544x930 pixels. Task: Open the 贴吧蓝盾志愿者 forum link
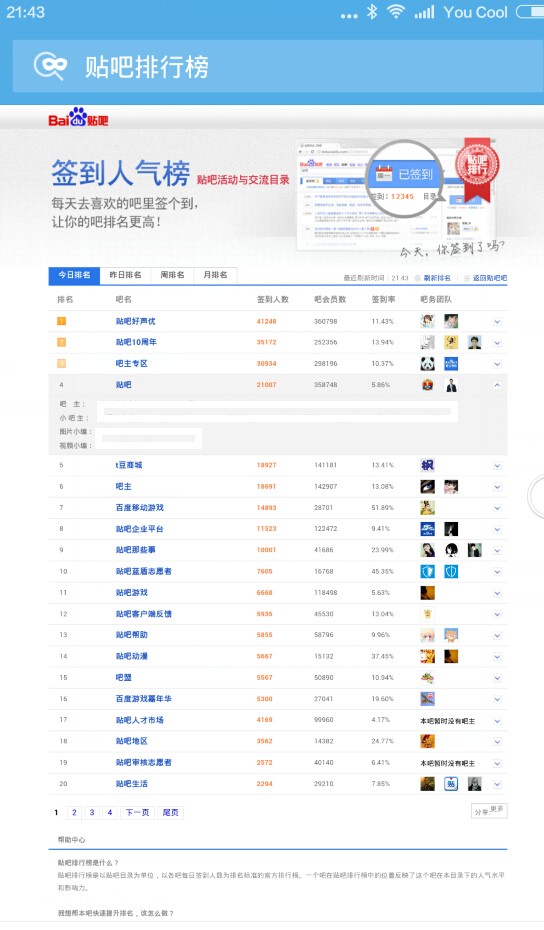[144, 571]
